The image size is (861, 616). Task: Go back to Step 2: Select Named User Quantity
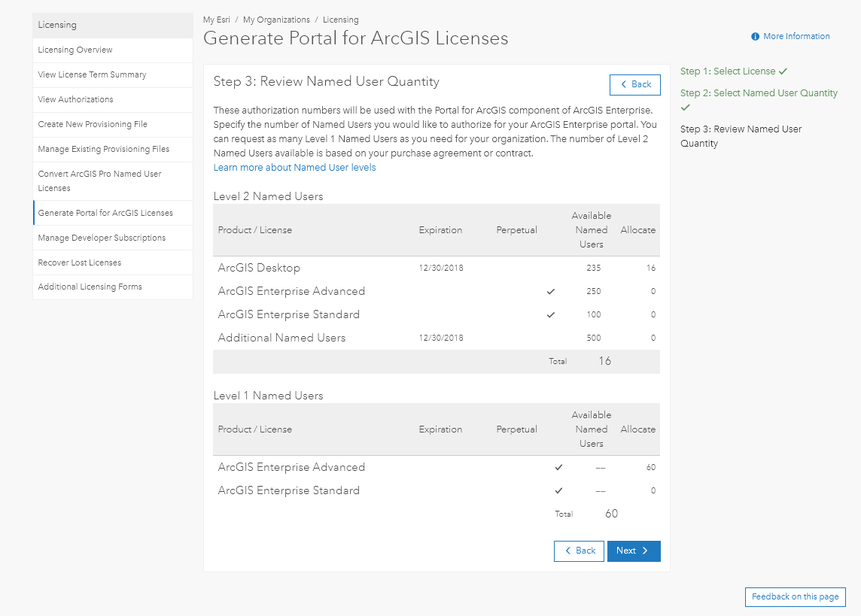point(759,93)
